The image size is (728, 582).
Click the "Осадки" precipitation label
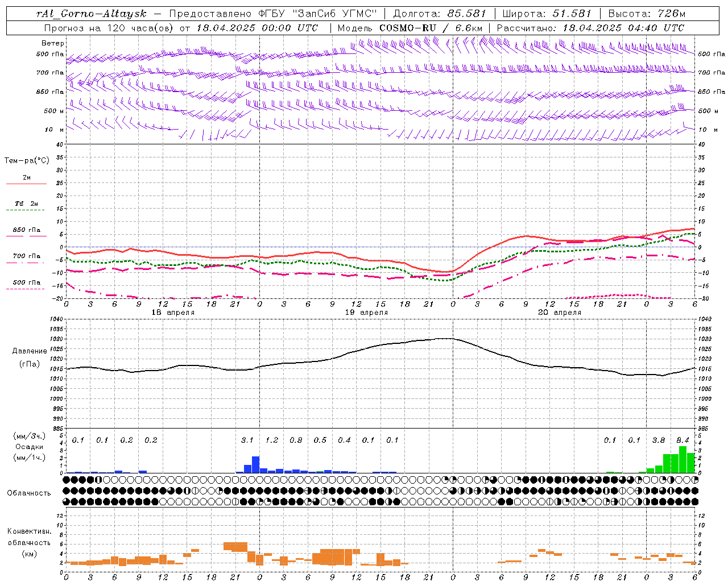click(30, 447)
